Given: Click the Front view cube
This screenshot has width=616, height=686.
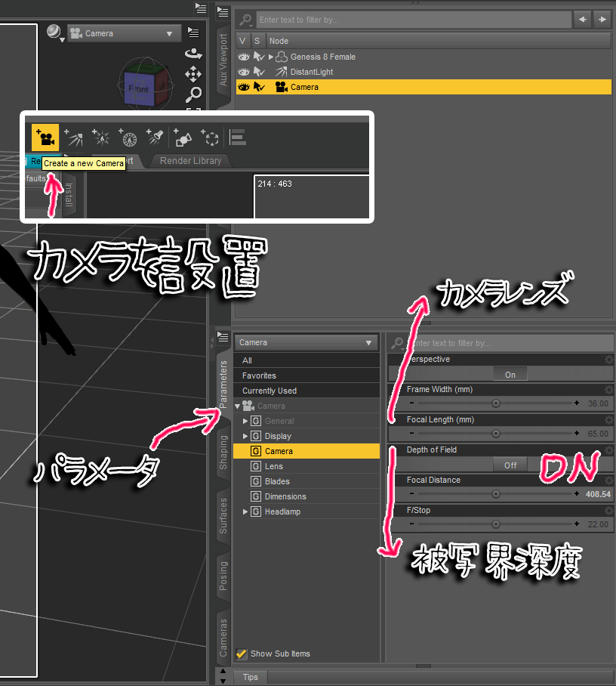Looking at the screenshot, I should (140, 89).
